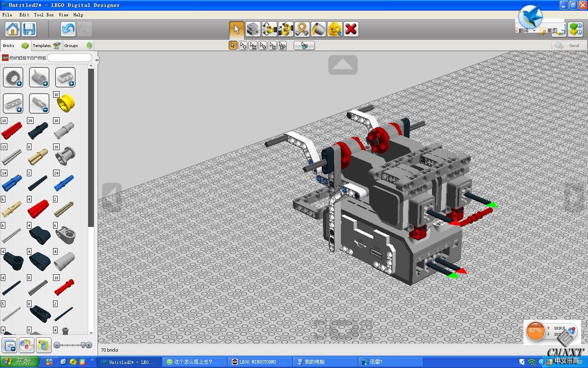Click the camera rotate up arrow
This screenshot has height=368, width=588.
tap(343, 65)
